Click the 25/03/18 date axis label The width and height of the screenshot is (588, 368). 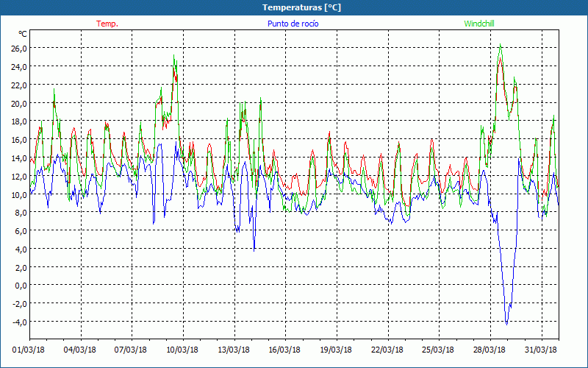(438, 350)
